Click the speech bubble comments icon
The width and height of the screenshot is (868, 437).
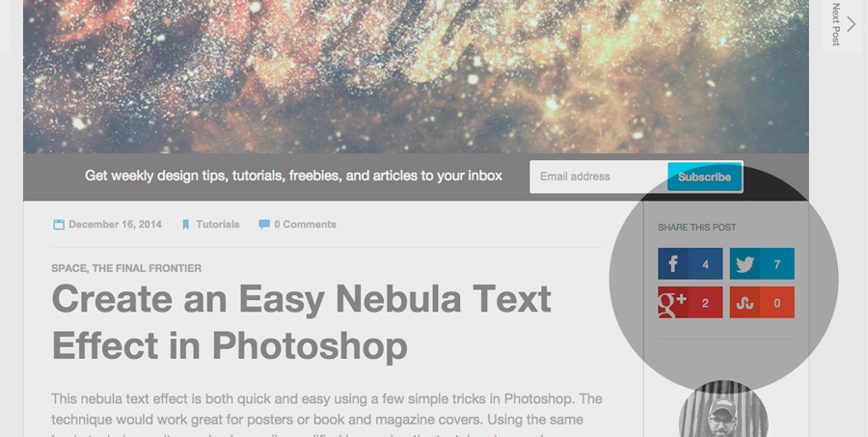coord(264,225)
